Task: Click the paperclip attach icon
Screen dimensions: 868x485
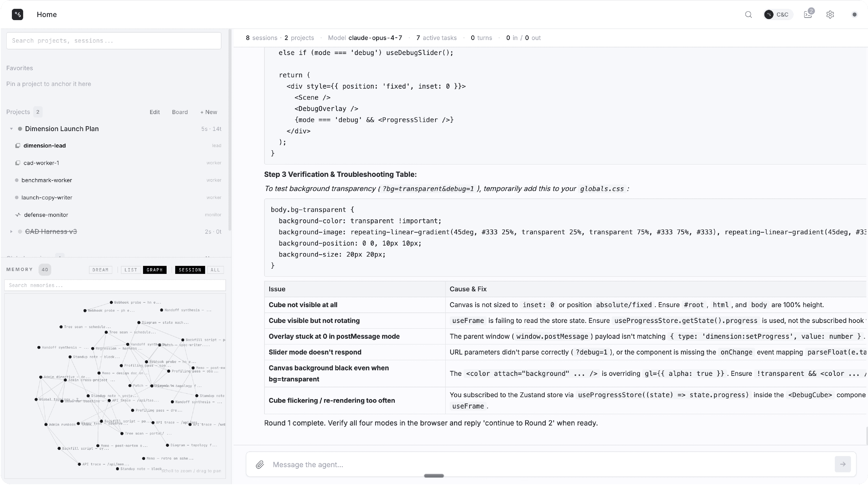Action: point(259,464)
